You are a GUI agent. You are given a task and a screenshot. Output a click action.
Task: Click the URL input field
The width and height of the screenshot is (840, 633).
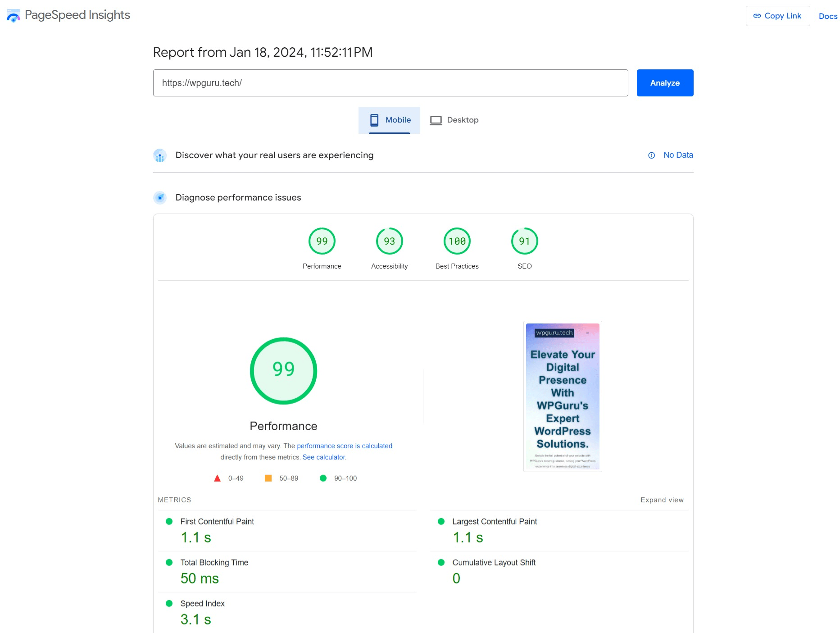pos(390,83)
